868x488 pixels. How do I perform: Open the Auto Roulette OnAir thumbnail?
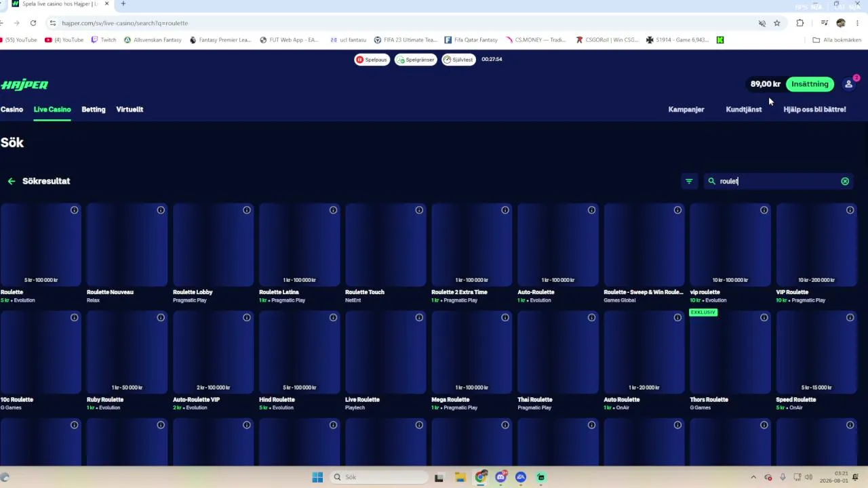coord(644,352)
